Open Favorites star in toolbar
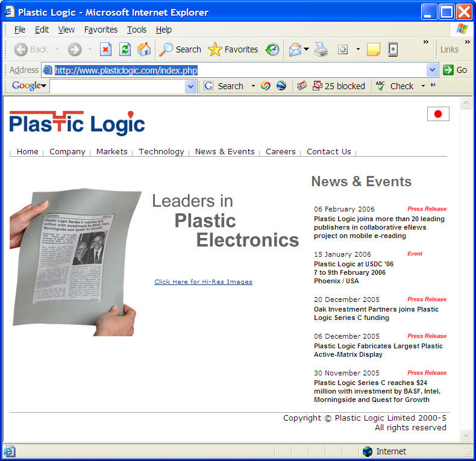Image resolution: width=476 pixels, height=461 pixels. [233, 49]
